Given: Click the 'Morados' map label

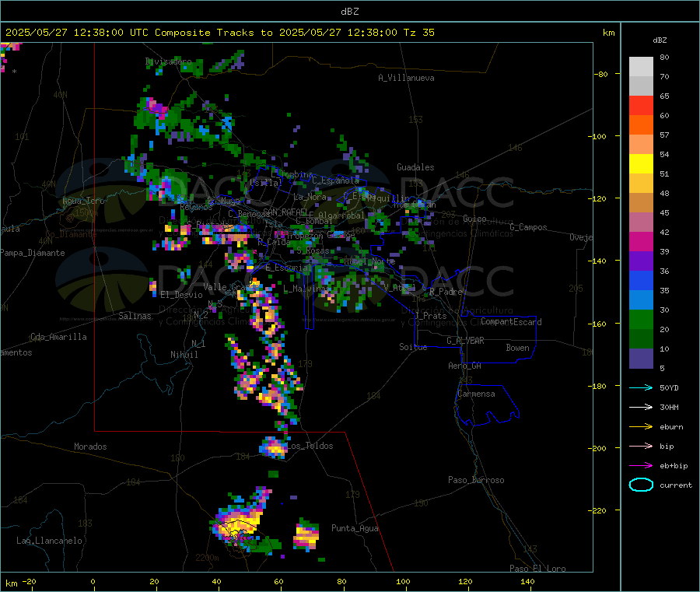Looking at the screenshot, I should pos(90,447).
